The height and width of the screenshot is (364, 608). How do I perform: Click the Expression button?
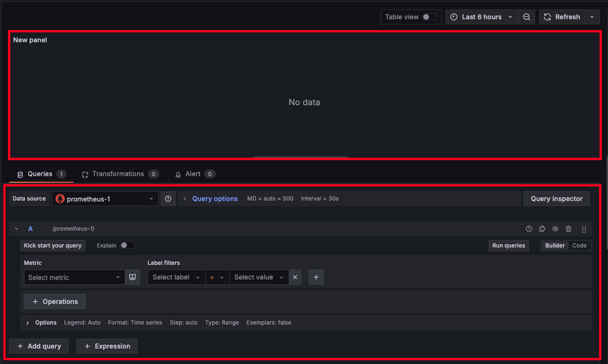pos(107,346)
